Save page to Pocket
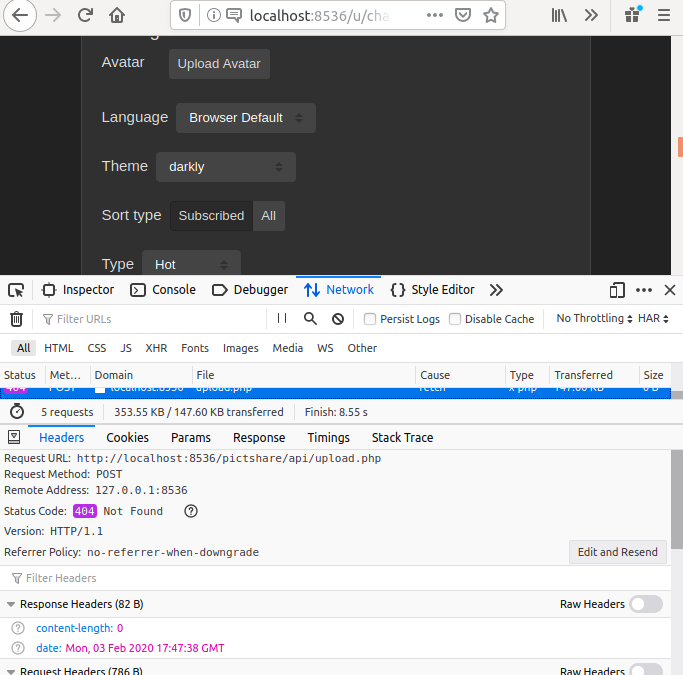 coord(463,16)
